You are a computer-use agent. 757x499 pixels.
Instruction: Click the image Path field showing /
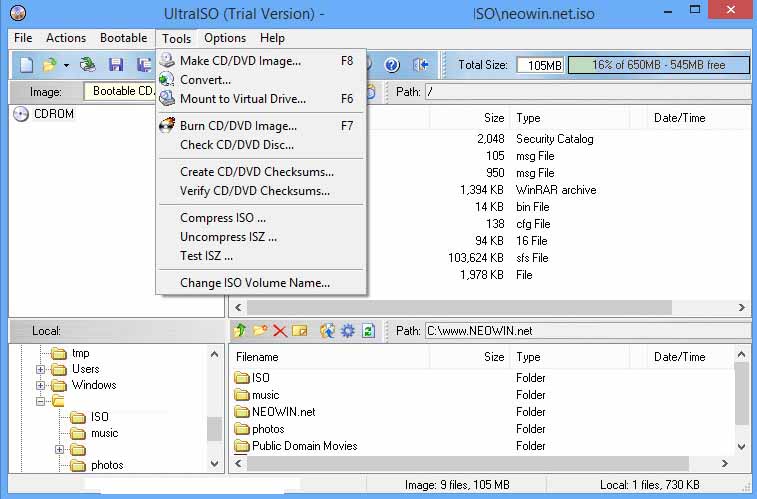[x=588, y=92]
